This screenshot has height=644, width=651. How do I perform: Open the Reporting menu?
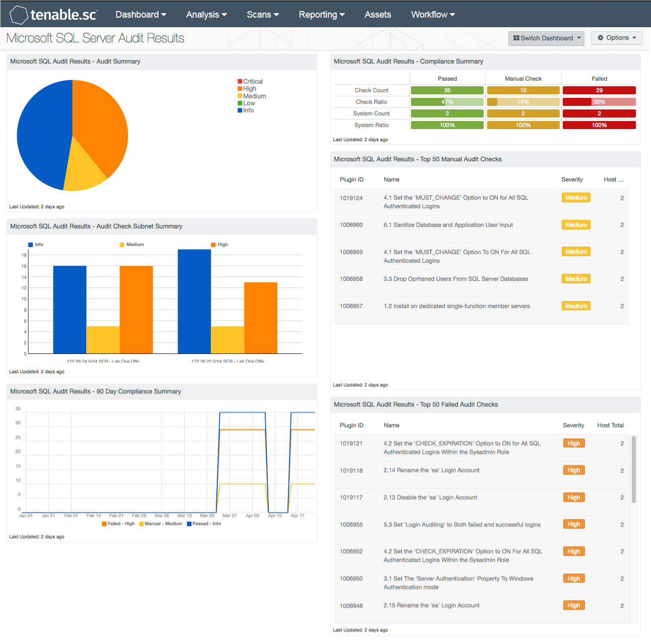(322, 15)
